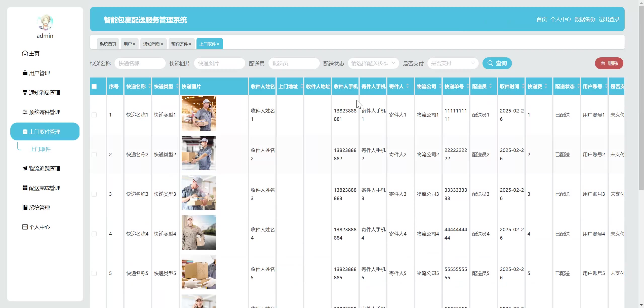Switch to the 预约寄件 tab
644x308 pixels.
(179, 44)
